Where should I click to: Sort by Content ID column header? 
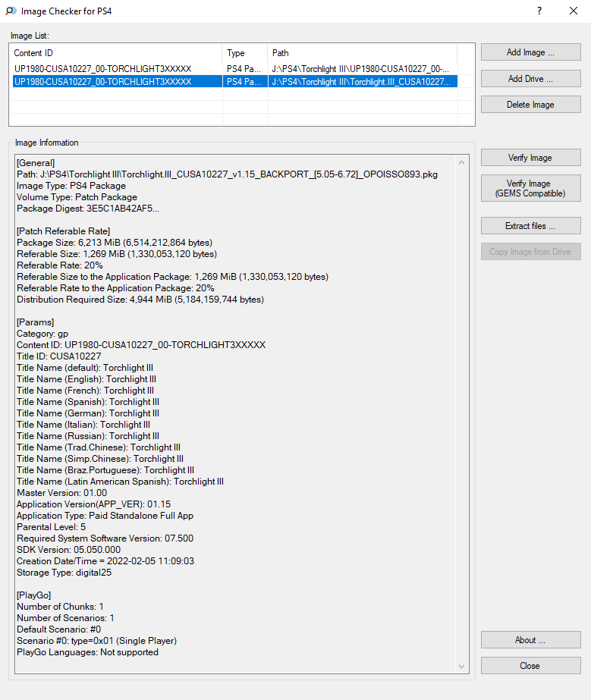[118, 53]
